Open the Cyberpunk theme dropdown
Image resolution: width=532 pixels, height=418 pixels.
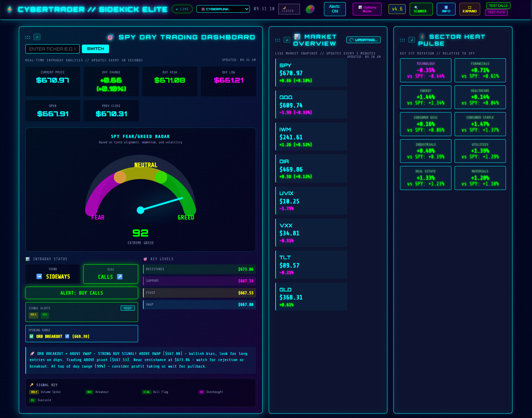coord(223,9)
